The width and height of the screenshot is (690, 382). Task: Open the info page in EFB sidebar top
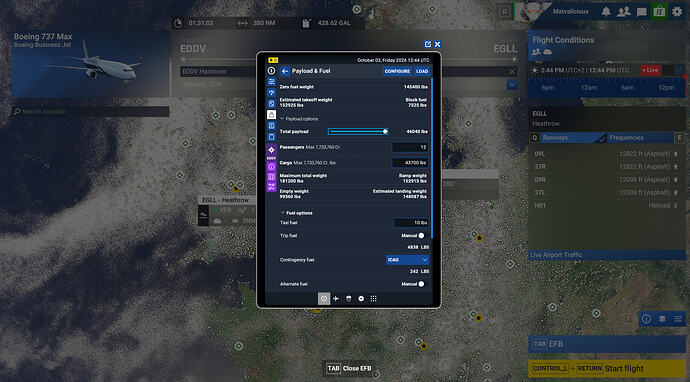[x=271, y=71]
